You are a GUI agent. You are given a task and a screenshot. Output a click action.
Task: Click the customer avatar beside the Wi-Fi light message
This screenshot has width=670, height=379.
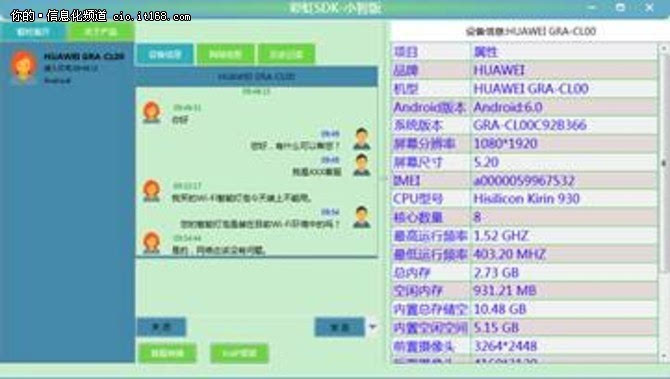[x=152, y=191]
